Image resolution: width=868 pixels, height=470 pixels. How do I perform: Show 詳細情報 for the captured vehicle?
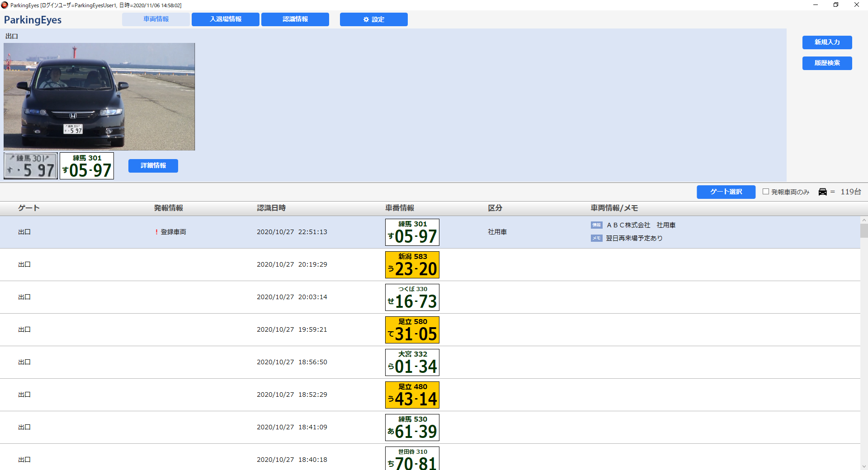[153, 166]
